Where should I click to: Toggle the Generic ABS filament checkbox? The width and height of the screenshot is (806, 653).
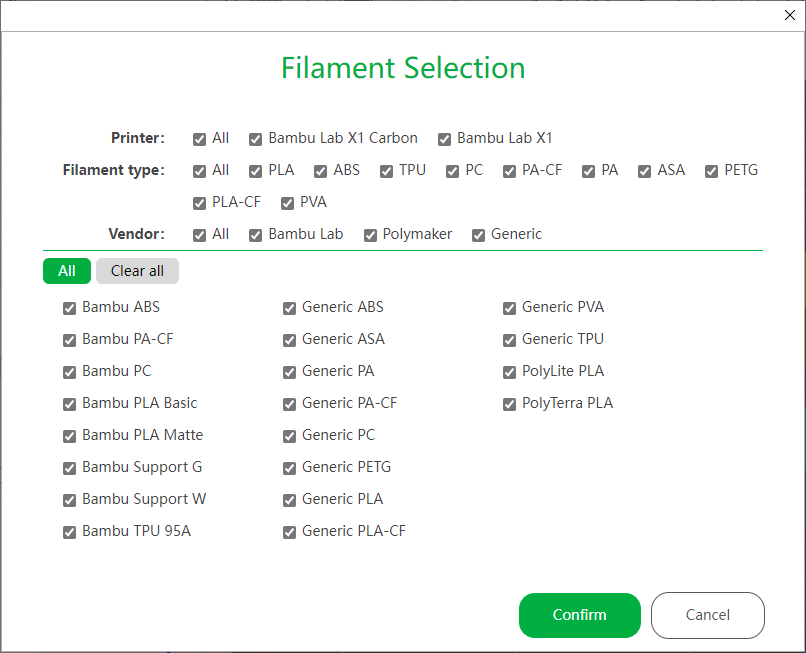click(x=289, y=308)
